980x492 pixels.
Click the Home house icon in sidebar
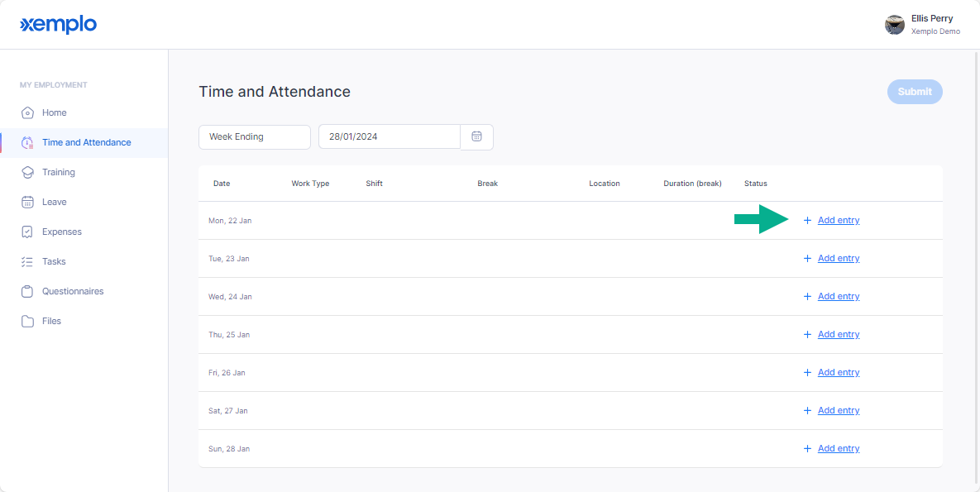[27, 113]
